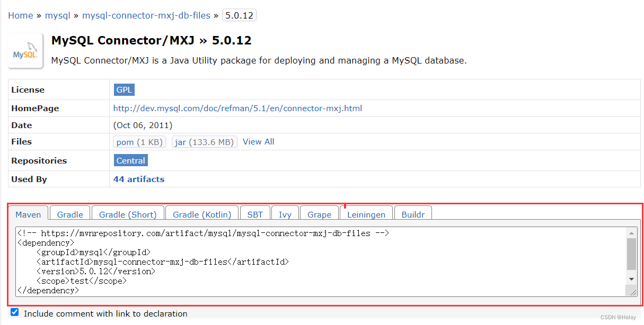Open the mysql breadcrumb link
This screenshot has height=325, width=644.
[x=58, y=15]
